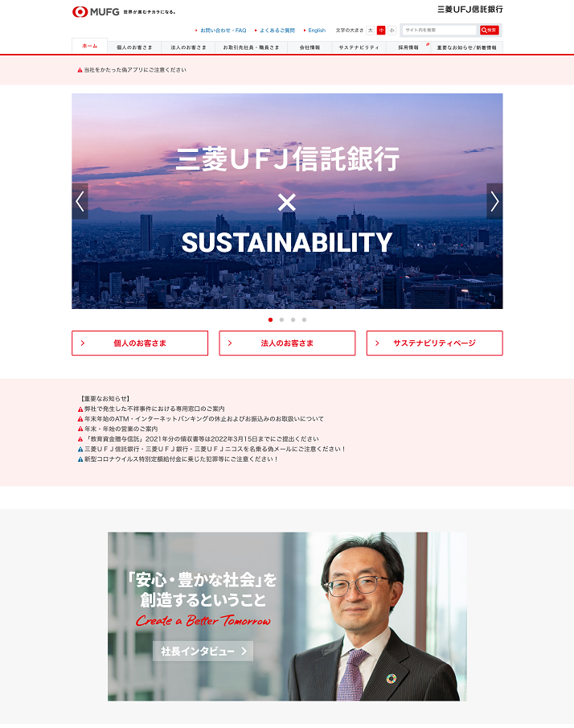Viewport: 574px width, 728px height.
Task: Set text size to 小 (small)
Action: [392, 31]
